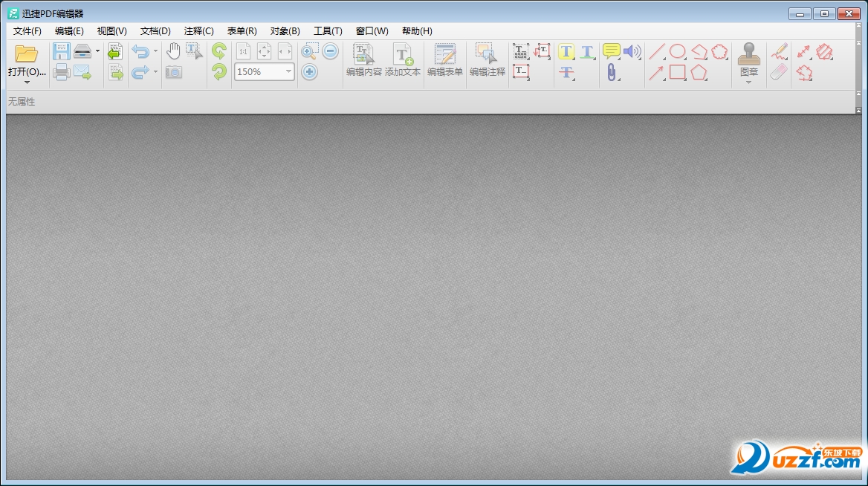This screenshot has height=486, width=868.
Task: Expand the undo history dropdown arrow
Action: click(155, 51)
